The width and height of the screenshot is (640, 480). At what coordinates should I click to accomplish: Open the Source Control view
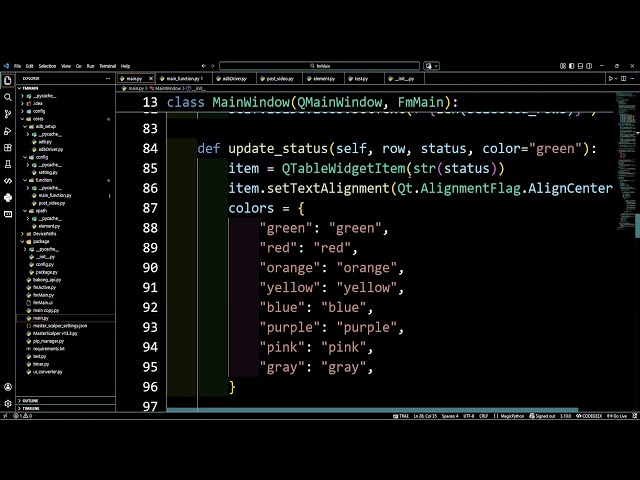point(8,114)
